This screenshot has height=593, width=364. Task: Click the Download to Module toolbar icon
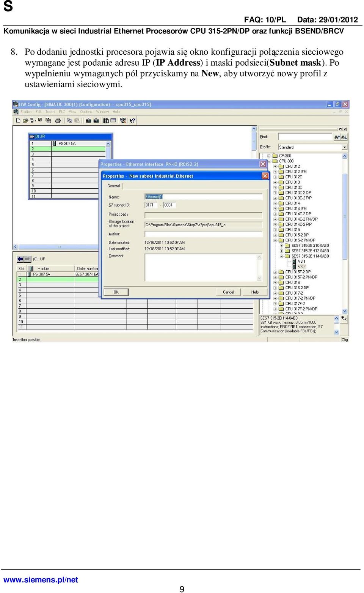(88, 120)
